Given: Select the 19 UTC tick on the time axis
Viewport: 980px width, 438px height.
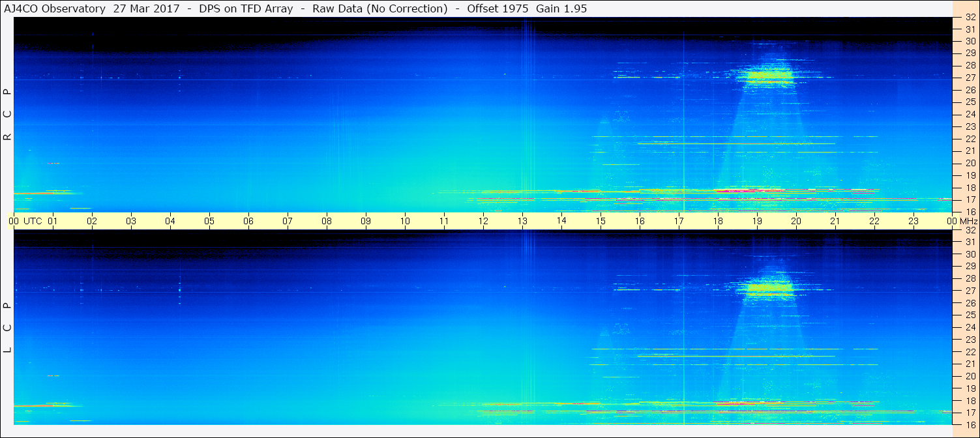Looking at the screenshot, I should point(757,221).
